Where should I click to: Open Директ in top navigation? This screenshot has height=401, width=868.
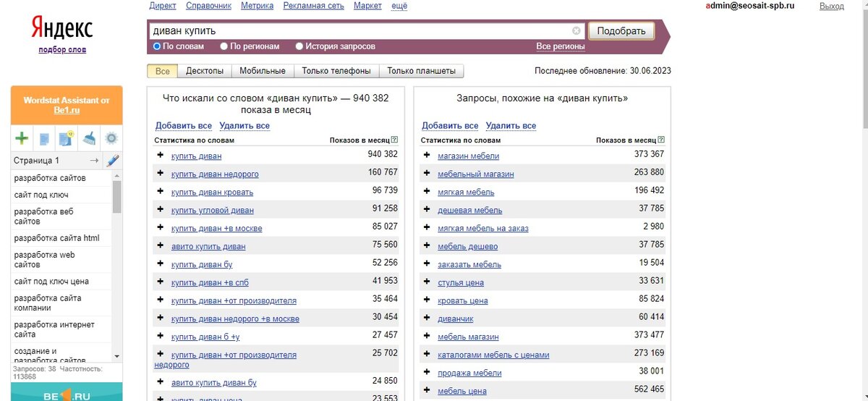[x=163, y=6]
